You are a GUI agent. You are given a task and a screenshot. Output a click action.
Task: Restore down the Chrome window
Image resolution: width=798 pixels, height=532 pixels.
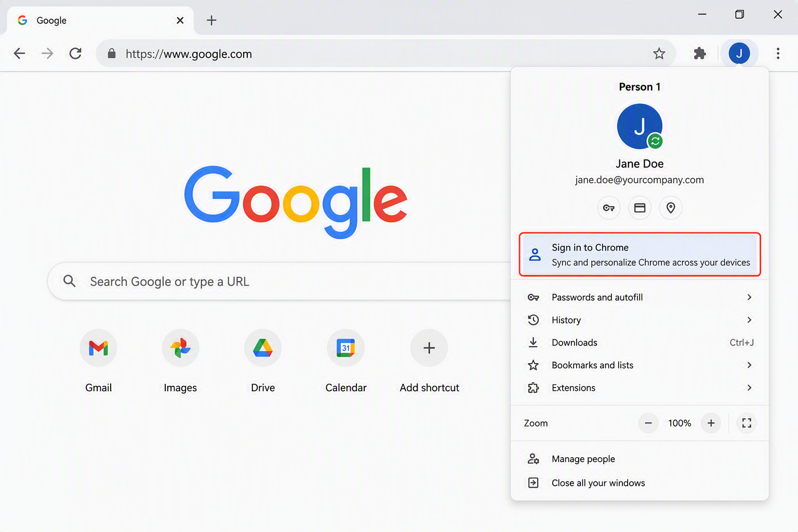[740, 14]
